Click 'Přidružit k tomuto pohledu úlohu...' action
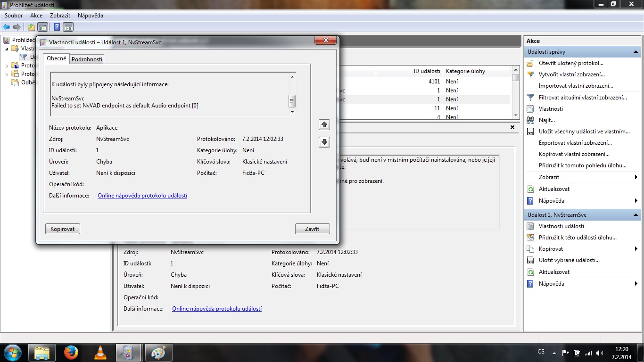This screenshot has height=362, width=644. click(583, 165)
